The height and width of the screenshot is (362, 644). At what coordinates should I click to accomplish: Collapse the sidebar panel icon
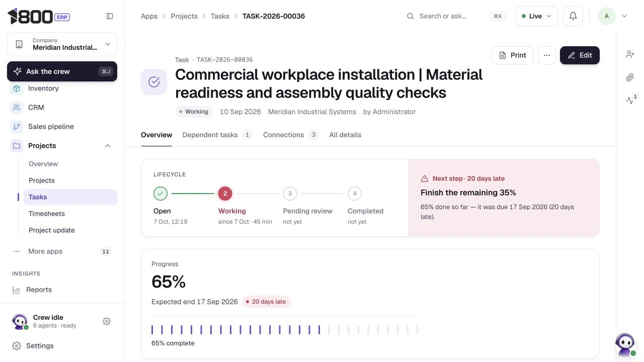(110, 16)
